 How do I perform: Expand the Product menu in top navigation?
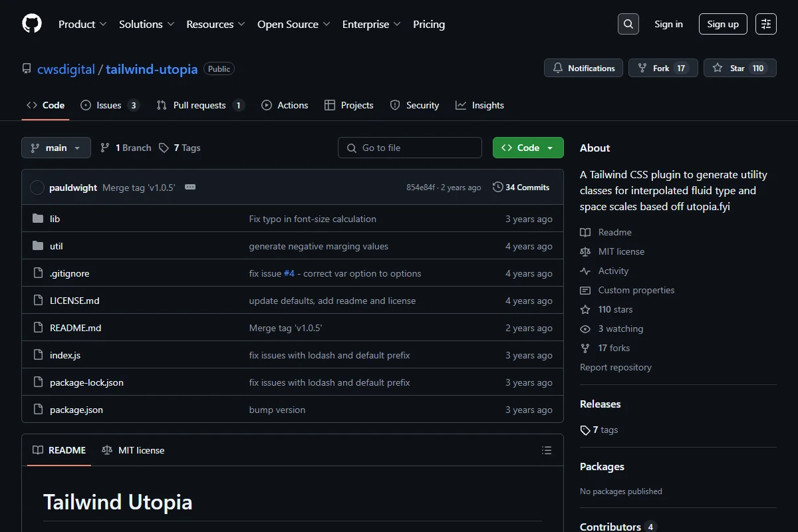click(82, 24)
